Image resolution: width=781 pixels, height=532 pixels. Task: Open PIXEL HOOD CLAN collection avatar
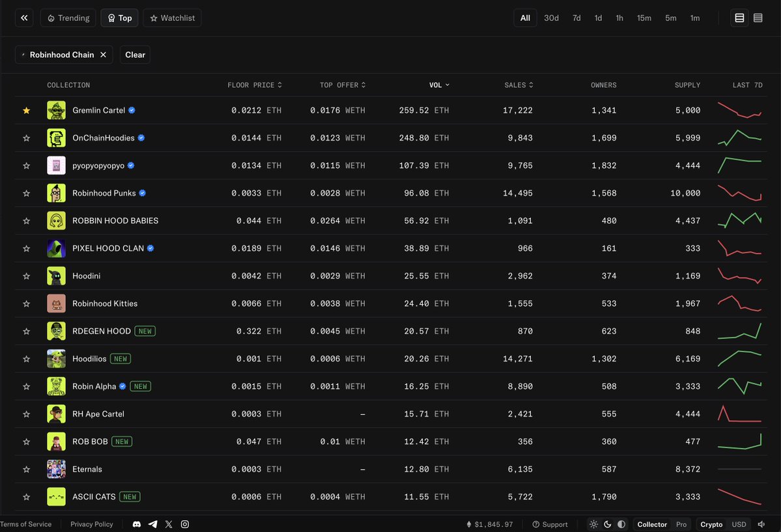[x=56, y=248]
